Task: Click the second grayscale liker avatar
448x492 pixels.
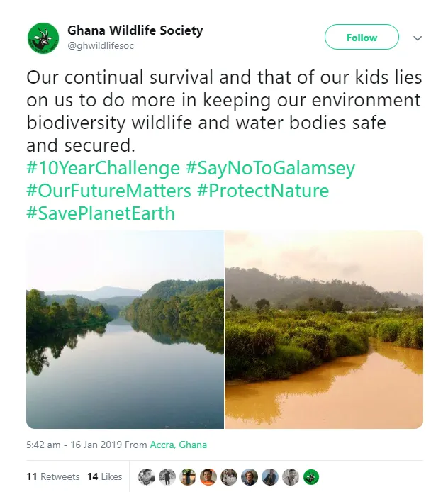Action: tap(167, 476)
